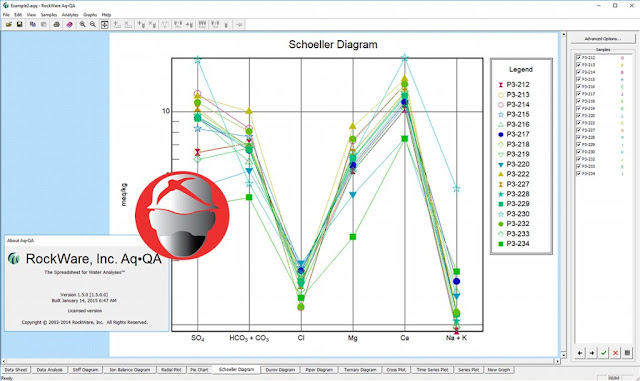Click the Na + K axis label

(x=456, y=338)
